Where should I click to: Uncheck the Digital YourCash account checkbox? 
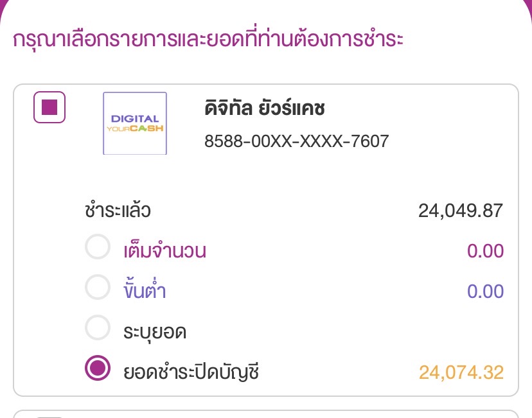49,107
